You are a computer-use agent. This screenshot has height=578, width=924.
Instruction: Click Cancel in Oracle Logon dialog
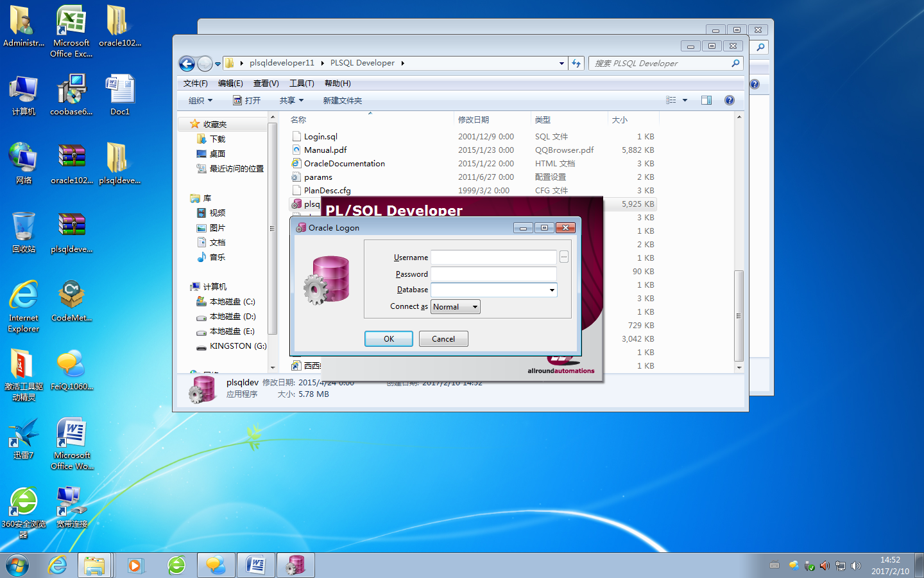443,339
